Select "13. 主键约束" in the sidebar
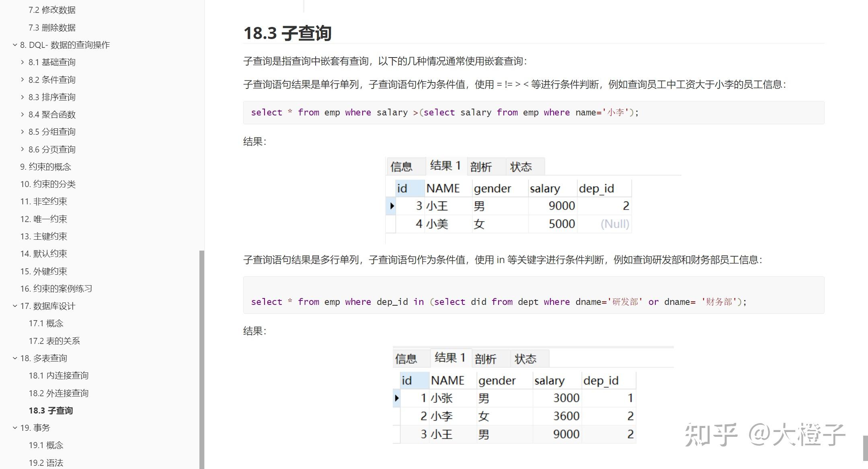The height and width of the screenshot is (469, 868). tap(45, 236)
